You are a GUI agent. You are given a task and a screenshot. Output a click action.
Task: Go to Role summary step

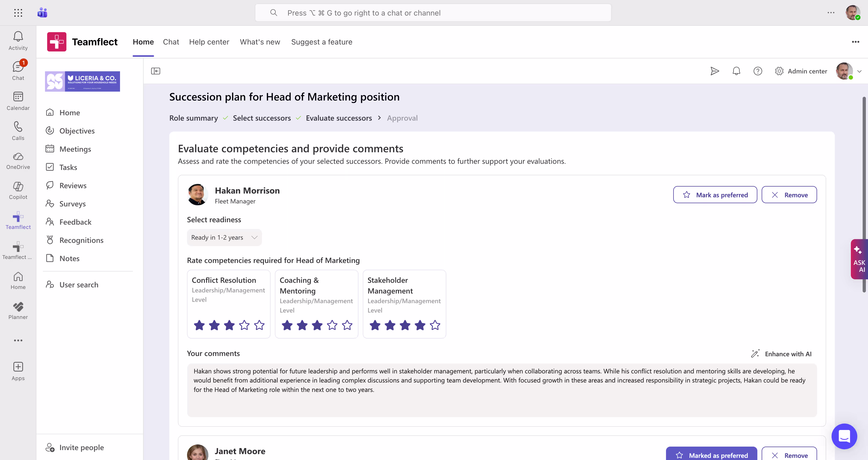(x=193, y=118)
